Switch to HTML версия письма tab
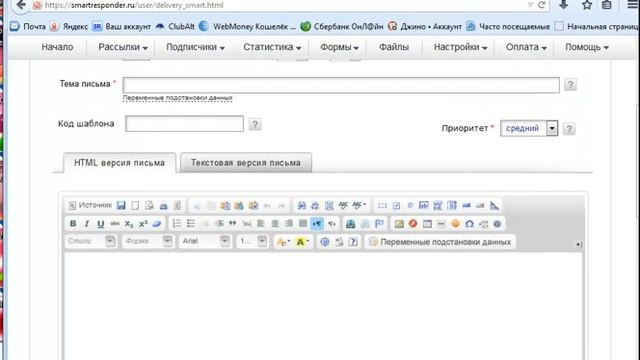Viewport: 640px width, 360px height. 119,163
